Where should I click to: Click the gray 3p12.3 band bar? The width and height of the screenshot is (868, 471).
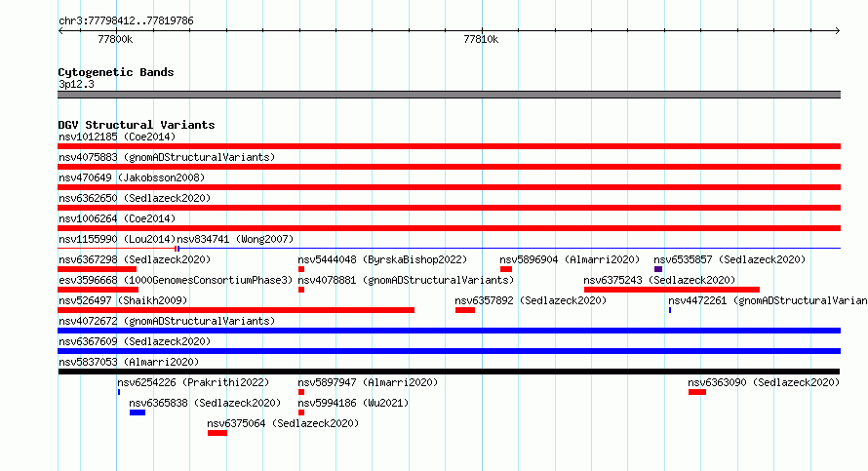(x=449, y=95)
